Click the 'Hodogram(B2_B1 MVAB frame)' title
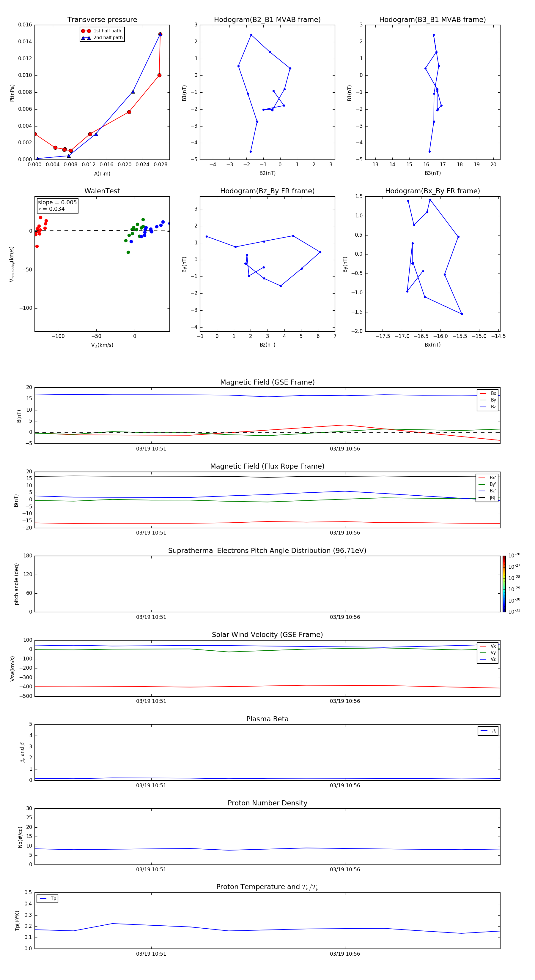 (x=267, y=20)
